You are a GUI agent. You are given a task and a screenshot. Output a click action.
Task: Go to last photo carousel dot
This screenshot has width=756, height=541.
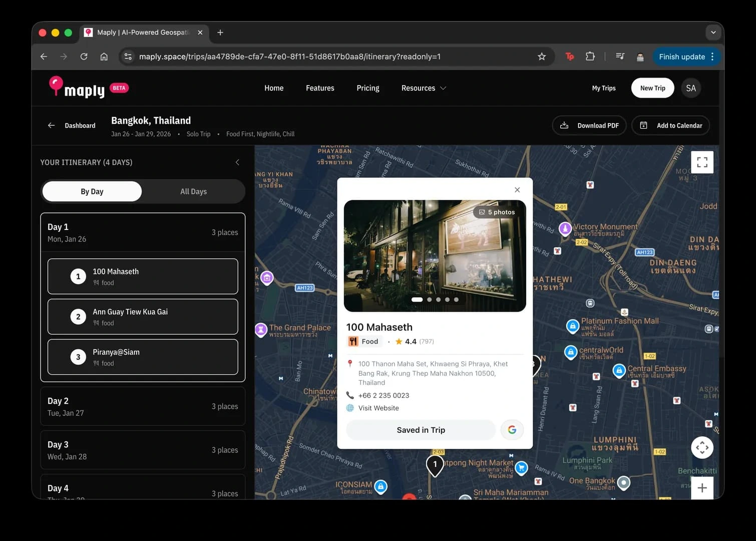point(456,300)
